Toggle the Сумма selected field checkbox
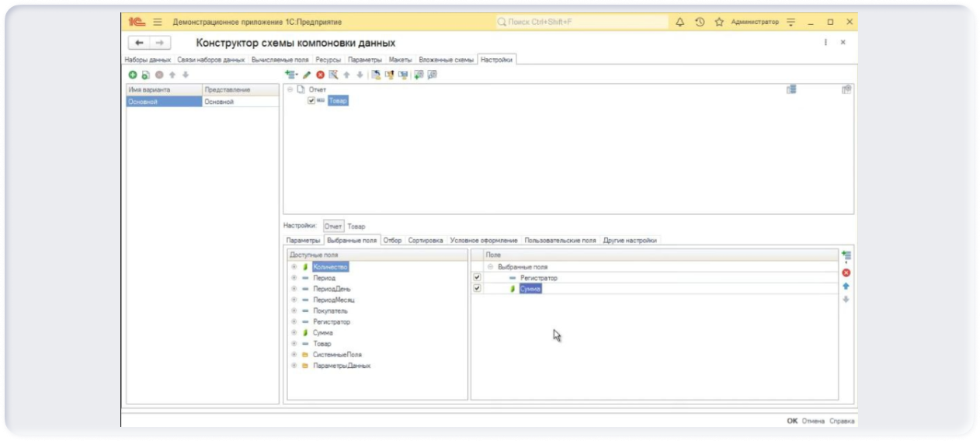The image size is (980, 441). click(x=477, y=288)
